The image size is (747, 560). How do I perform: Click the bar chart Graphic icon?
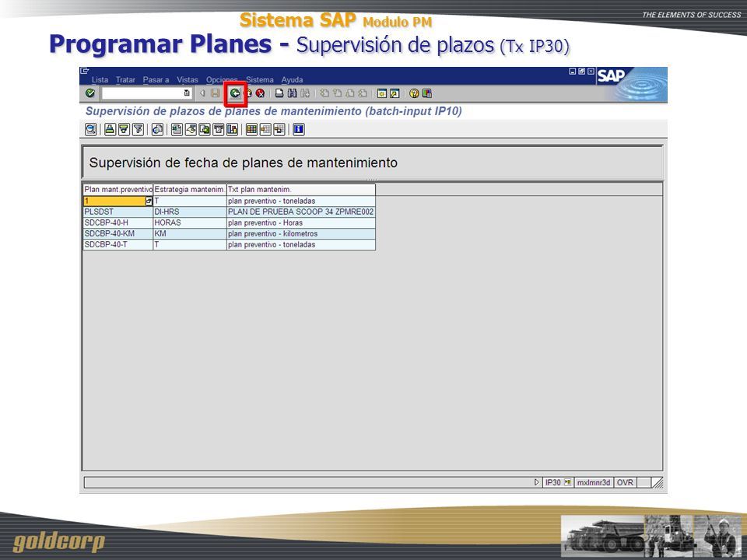point(232,129)
